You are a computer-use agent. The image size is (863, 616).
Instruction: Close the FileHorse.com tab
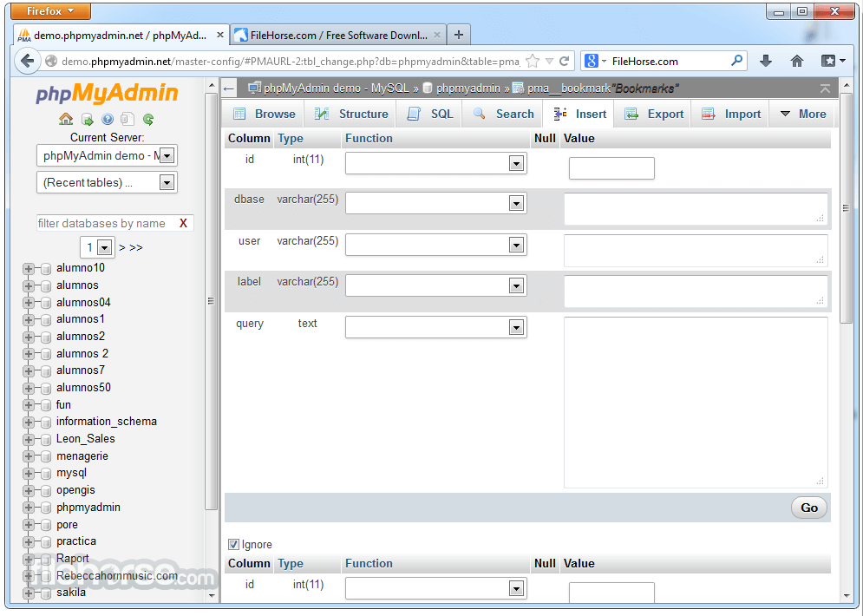click(x=437, y=35)
